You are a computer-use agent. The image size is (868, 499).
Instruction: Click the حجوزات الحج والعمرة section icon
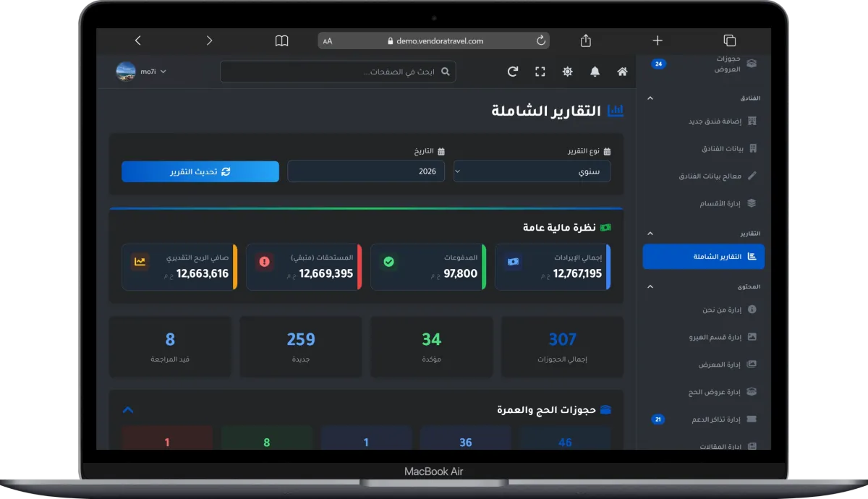(x=606, y=410)
